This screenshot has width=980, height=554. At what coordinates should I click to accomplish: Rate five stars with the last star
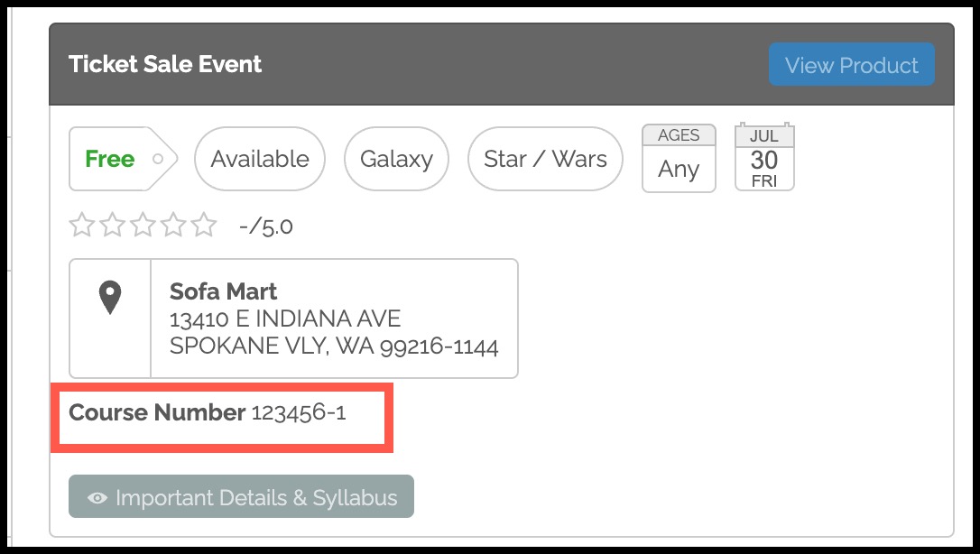204,225
